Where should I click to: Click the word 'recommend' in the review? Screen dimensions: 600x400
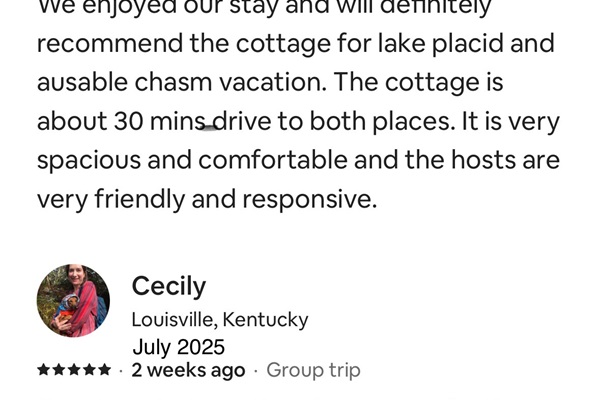[x=110, y=44]
